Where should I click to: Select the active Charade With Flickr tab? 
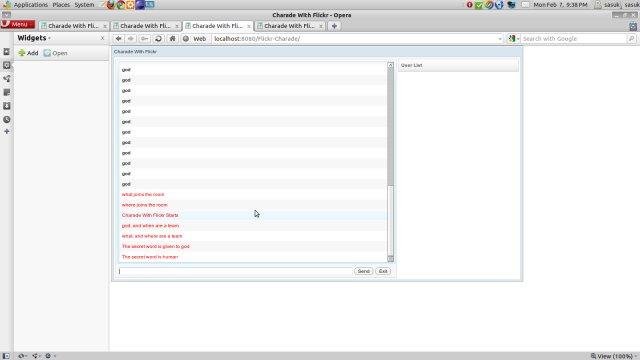(x=218, y=26)
